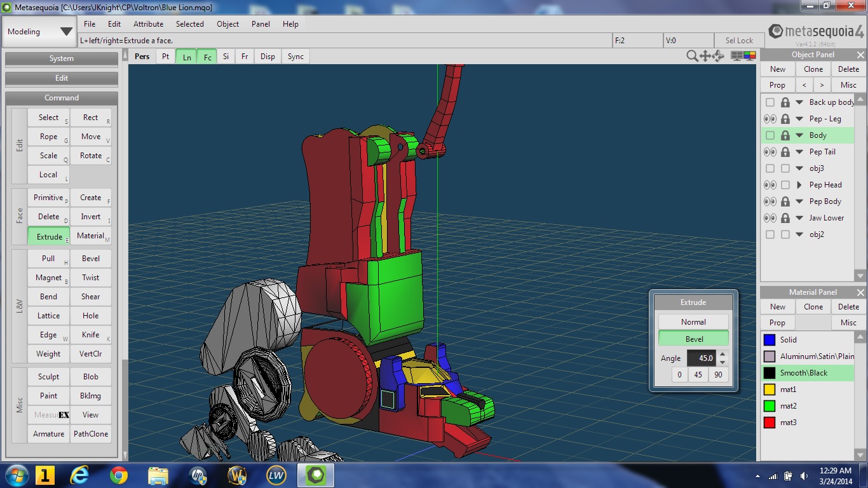The height and width of the screenshot is (488, 868).
Task: Expand the Pep Head object tree
Action: (x=799, y=185)
